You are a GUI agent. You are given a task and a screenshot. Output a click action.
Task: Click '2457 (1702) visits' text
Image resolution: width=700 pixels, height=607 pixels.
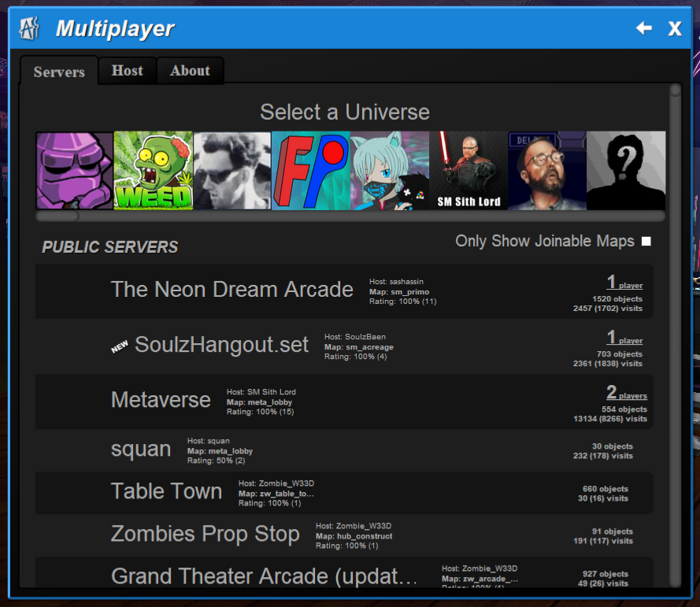tap(608, 309)
